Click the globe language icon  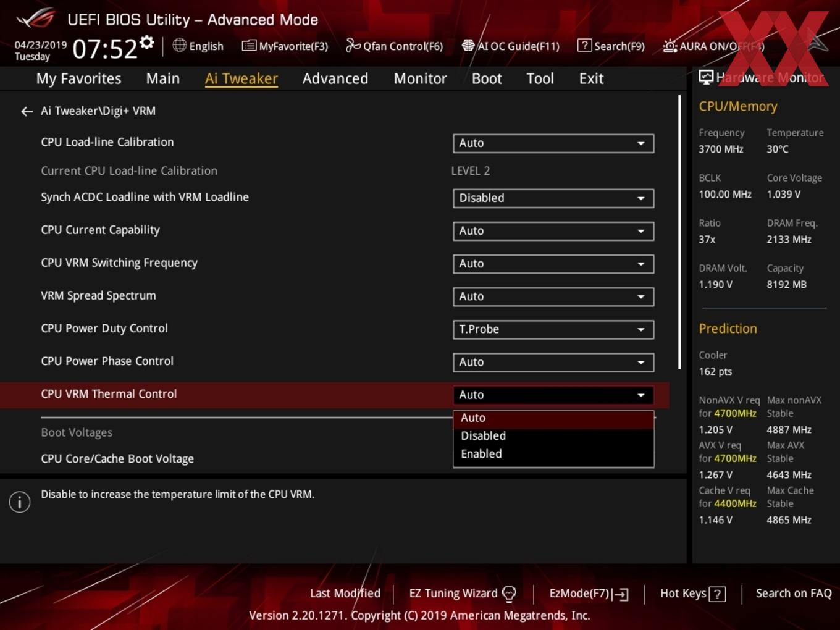click(179, 45)
